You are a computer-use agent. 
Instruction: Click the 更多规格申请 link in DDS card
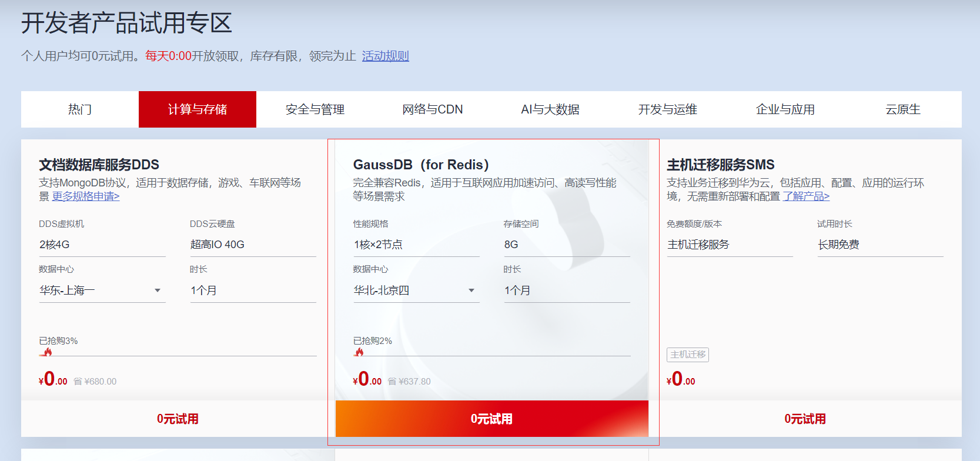(x=86, y=196)
